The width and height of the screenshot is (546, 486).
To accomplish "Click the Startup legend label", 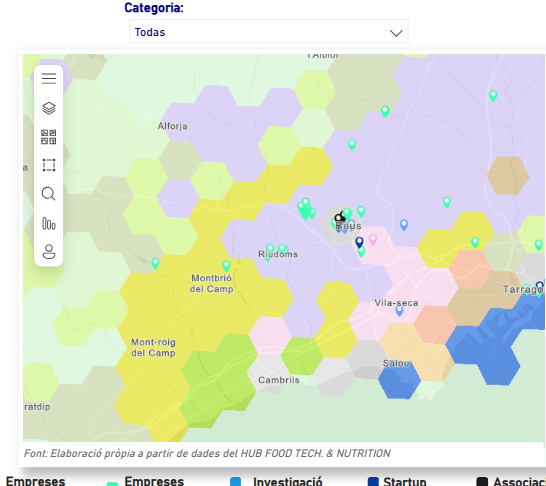I will (405, 481).
